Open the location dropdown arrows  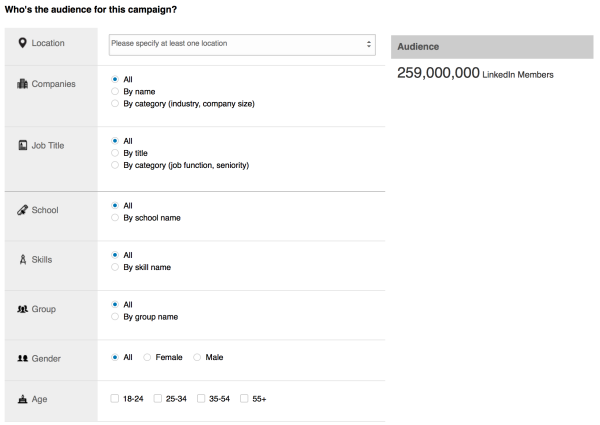coord(368,44)
